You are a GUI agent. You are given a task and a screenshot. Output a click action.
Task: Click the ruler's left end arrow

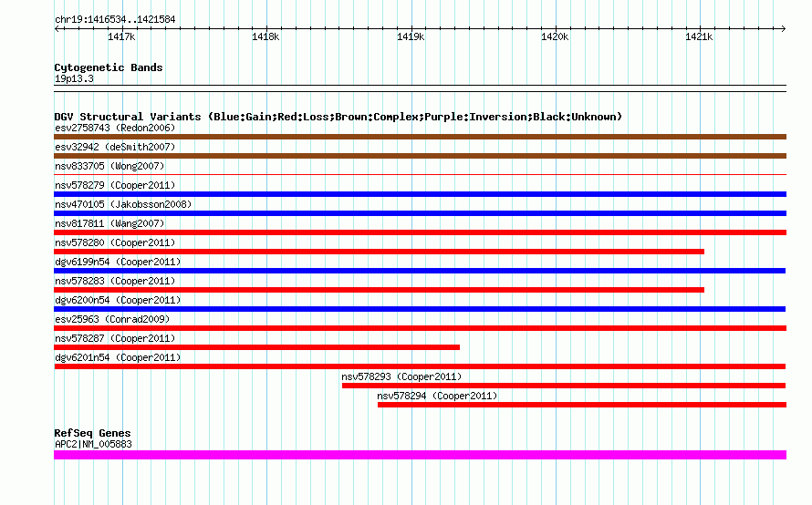tap(57, 28)
